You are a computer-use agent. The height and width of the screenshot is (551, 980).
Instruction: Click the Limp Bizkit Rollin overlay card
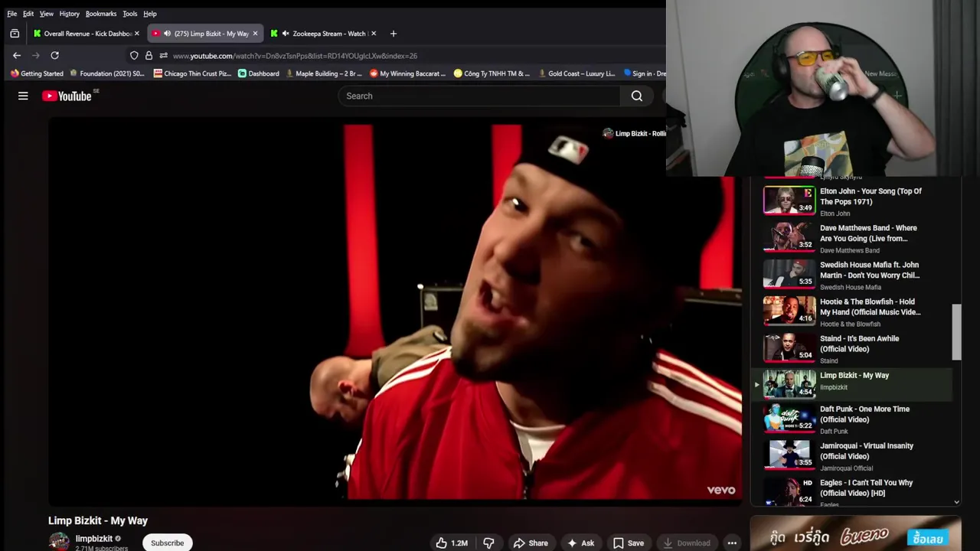click(634, 133)
